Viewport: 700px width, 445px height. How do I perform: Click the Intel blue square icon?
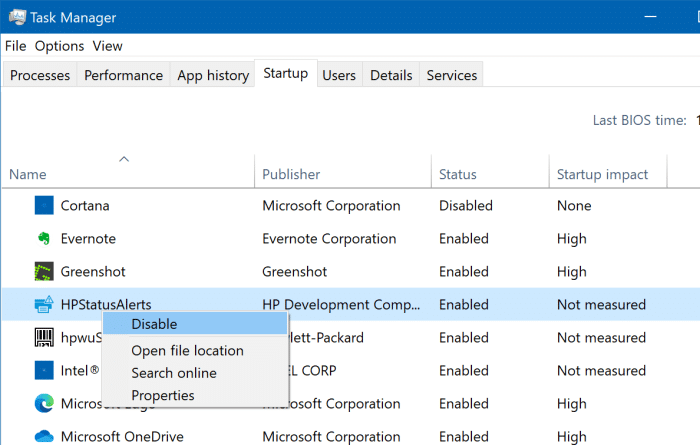click(x=44, y=370)
